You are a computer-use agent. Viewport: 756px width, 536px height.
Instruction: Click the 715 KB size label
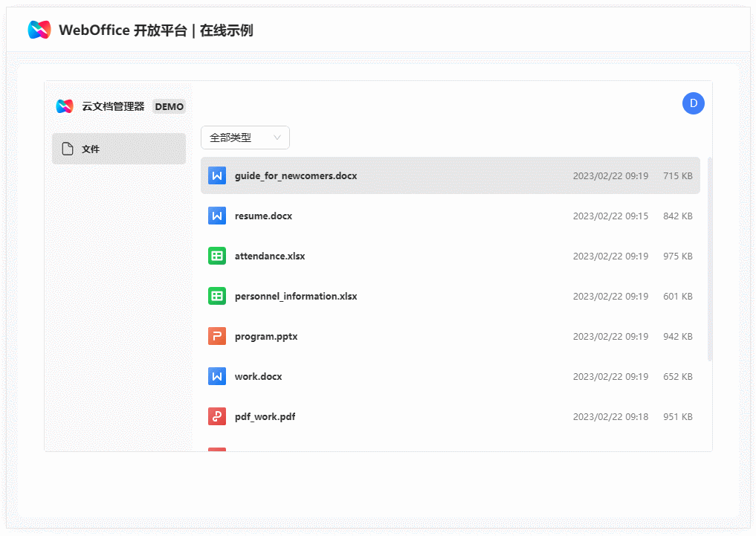click(677, 175)
